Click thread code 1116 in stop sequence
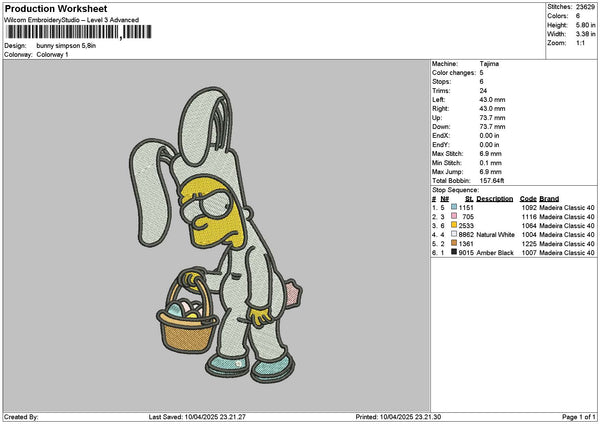The height and width of the screenshot is (424, 600). (x=529, y=217)
